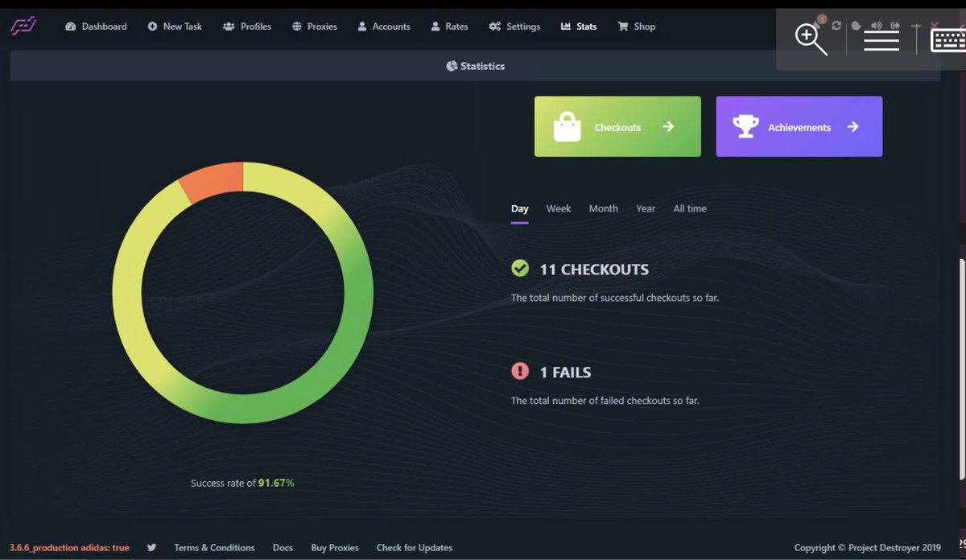966x560 pixels.
Task: Open the notification bell with red badge
Action: pos(819,22)
